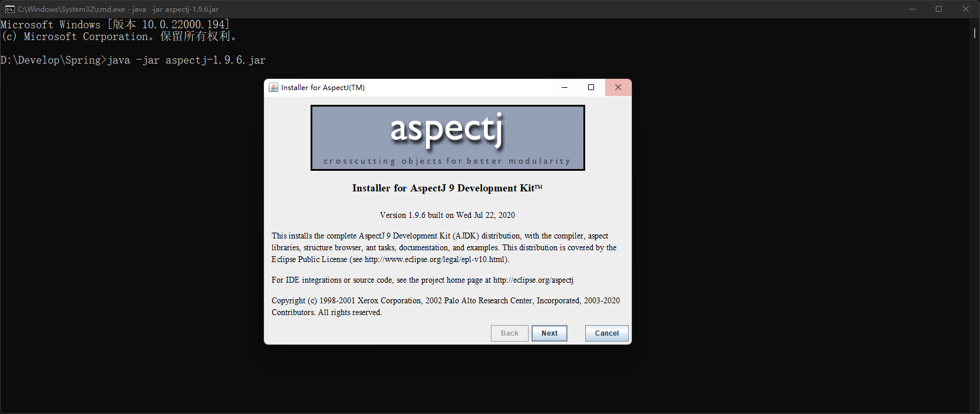Click the cmd.exe icon in console title bar
This screenshot has width=980, height=414.
9,9
